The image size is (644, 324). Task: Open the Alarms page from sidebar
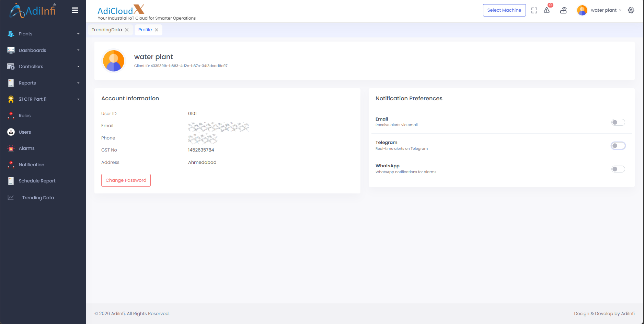coord(26,148)
